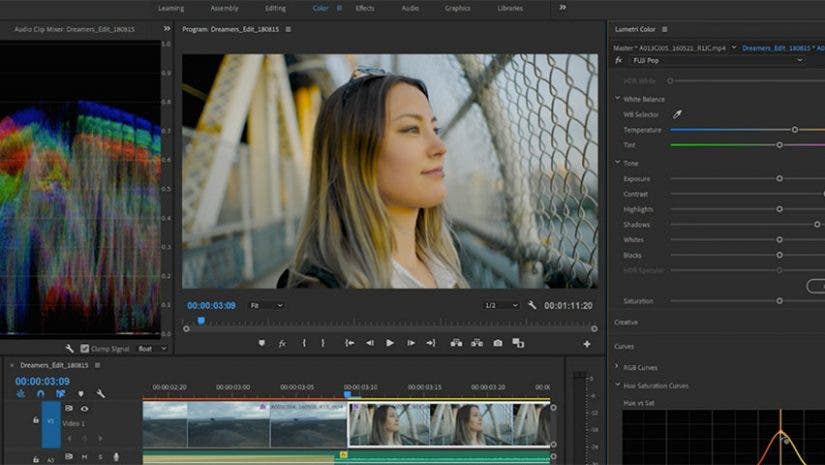Viewport: 825px width, 465px height.
Task: Switch to the Graphics workspace
Action: pyautogui.click(x=458, y=8)
